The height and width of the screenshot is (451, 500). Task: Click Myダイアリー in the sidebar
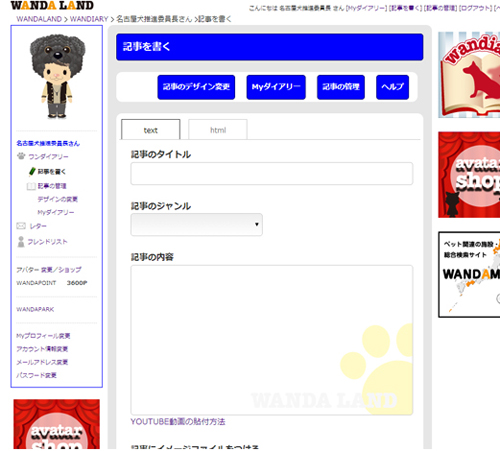pos(56,212)
